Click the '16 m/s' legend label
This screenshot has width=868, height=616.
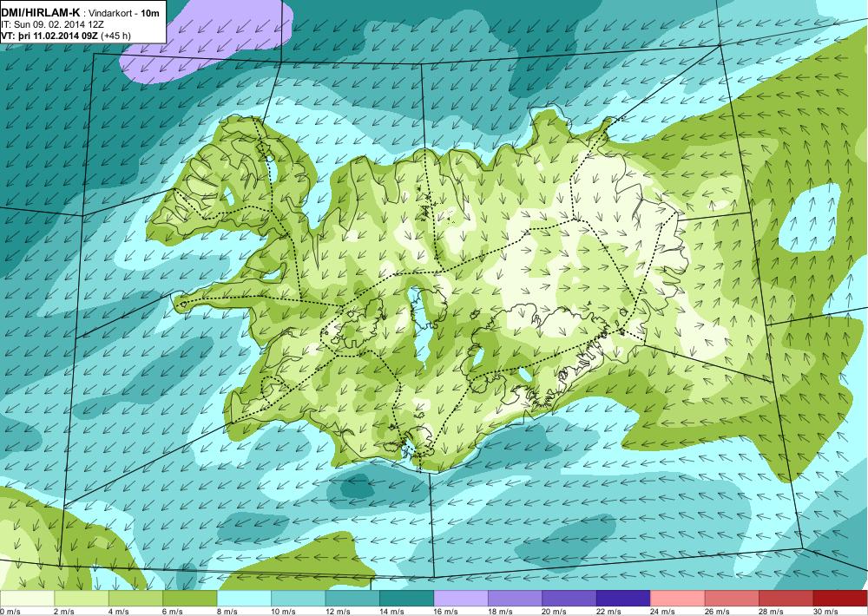coord(446,612)
